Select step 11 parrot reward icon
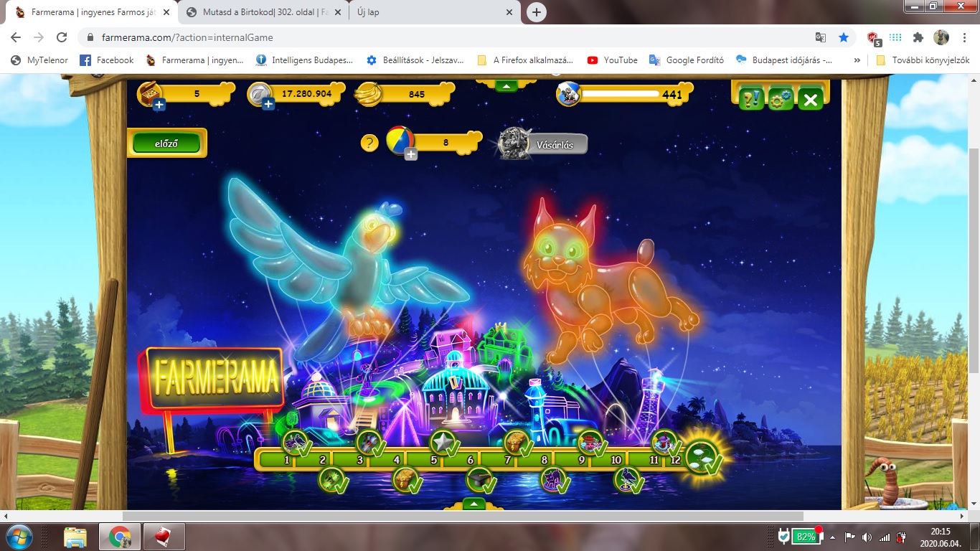 click(x=664, y=442)
